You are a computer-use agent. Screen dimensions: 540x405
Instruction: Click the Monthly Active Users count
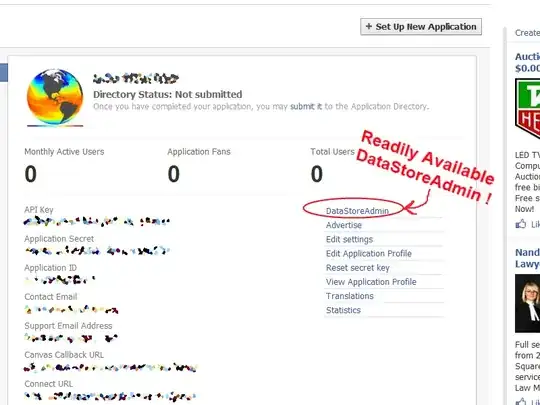(x=30, y=174)
